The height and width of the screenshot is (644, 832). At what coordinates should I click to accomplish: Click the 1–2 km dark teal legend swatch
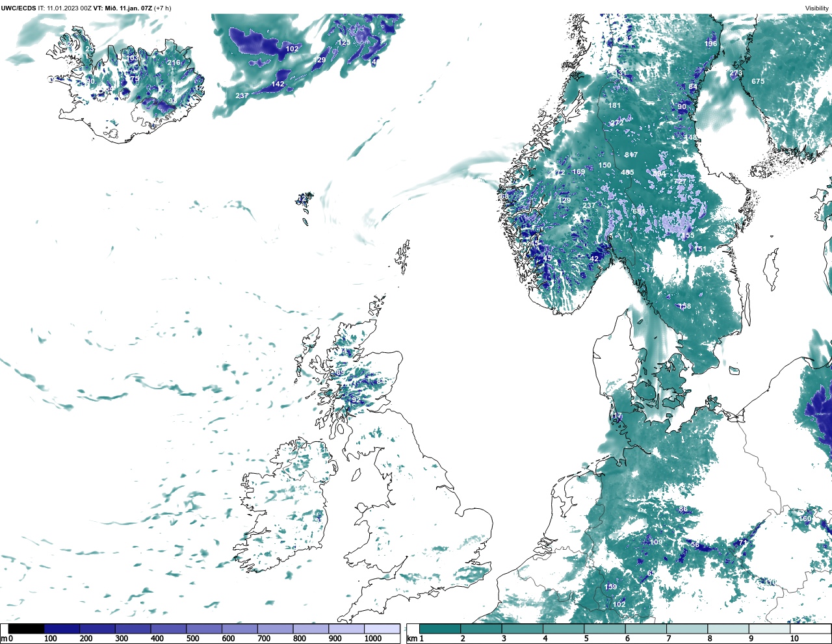click(440, 628)
